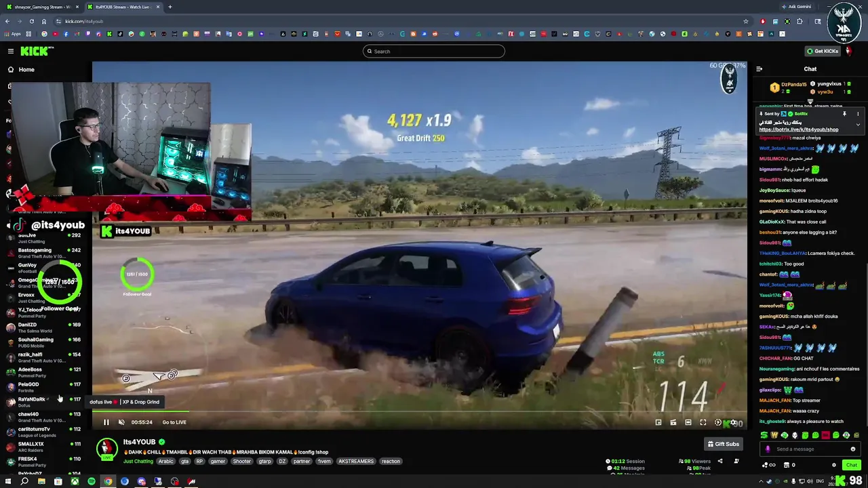Unmute the player volume

tap(122, 422)
